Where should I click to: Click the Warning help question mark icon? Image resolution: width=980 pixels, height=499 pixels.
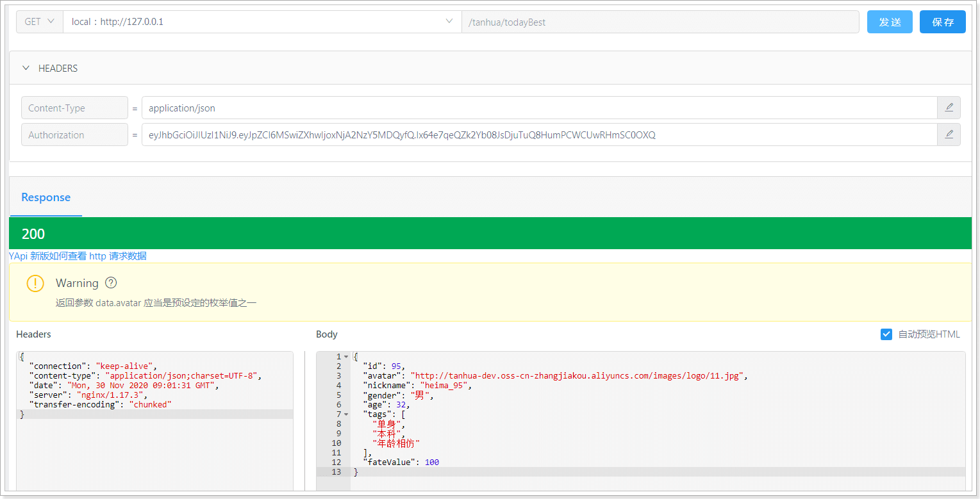[x=111, y=282]
